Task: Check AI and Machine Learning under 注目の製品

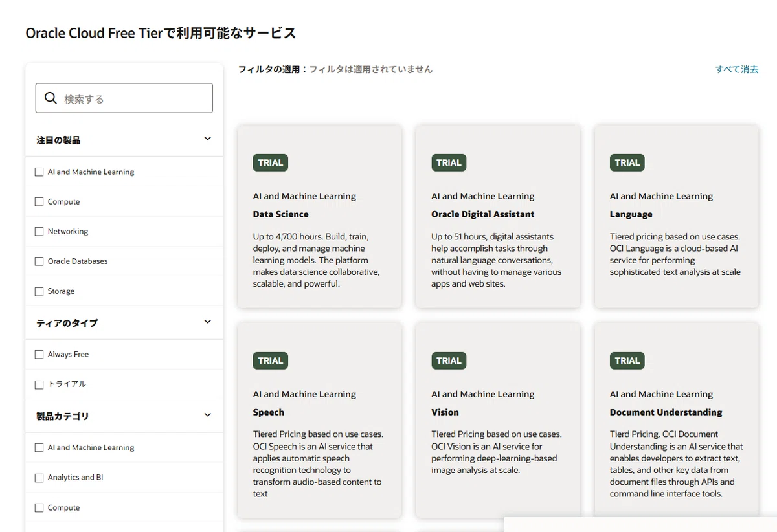Action: pyautogui.click(x=39, y=172)
